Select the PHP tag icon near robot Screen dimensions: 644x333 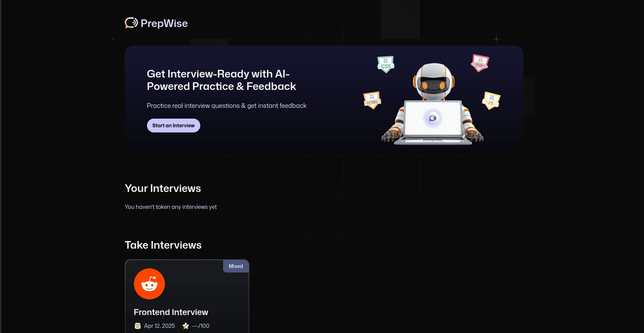480,63
